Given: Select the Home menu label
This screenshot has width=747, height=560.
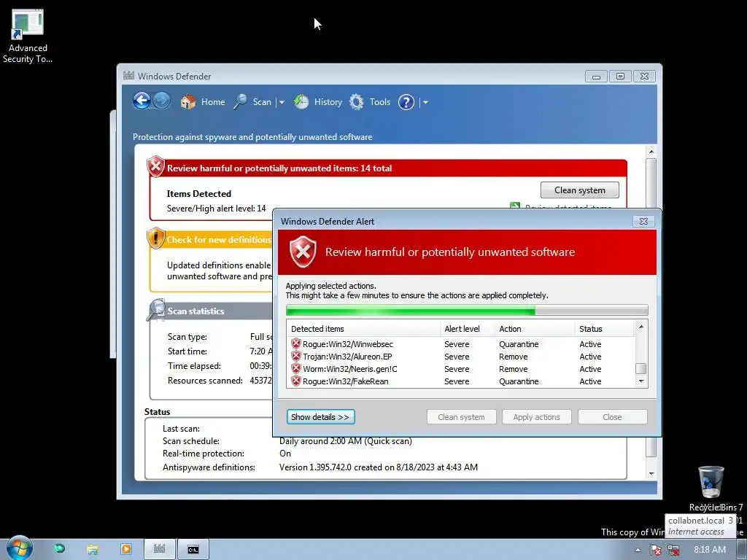Looking at the screenshot, I should click(213, 102).
